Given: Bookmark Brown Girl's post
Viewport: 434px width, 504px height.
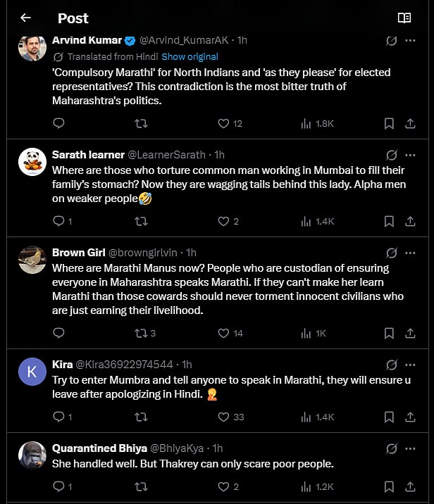Looking at the screenshot, I should 389,333.
